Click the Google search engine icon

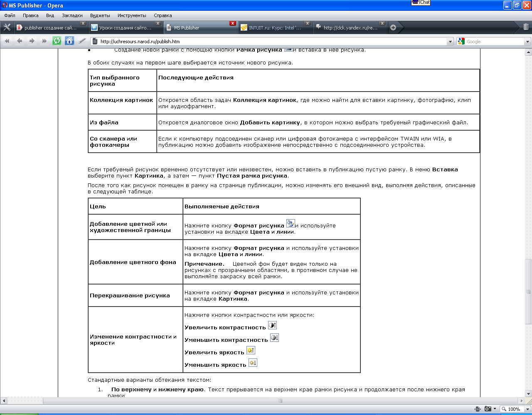pos(461,41)
